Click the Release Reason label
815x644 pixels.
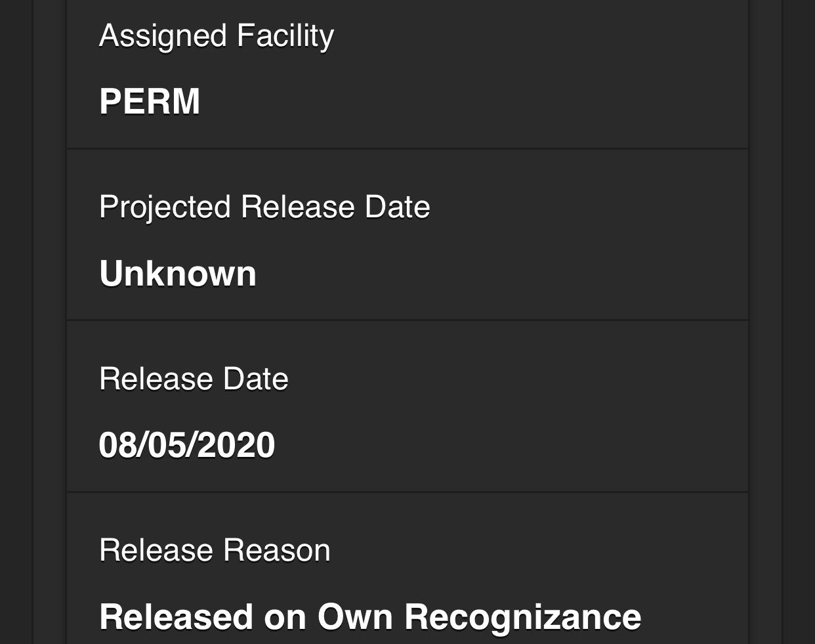[x=215, y=551]
